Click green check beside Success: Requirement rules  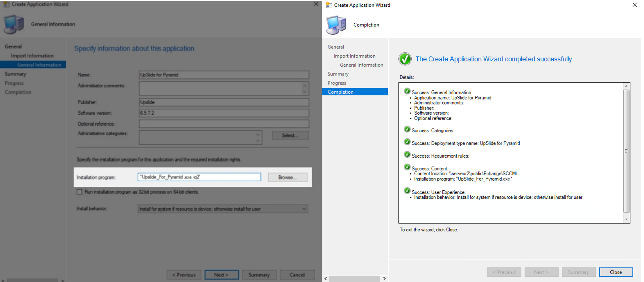[x=407, y=155]
